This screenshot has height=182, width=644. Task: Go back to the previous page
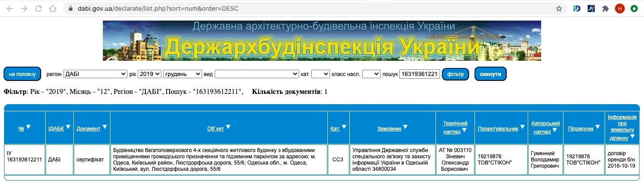[x=10, y=8]
